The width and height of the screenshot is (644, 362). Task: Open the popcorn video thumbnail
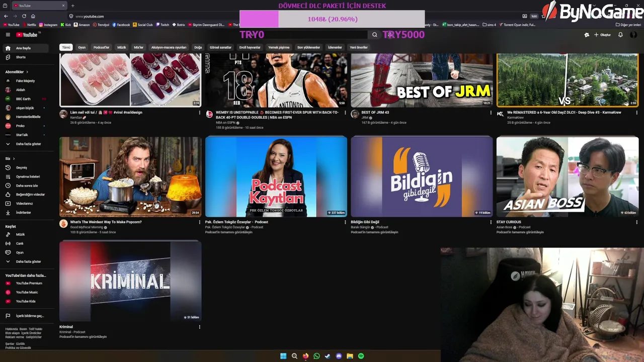pyautogui.click(x=130, y=177)
